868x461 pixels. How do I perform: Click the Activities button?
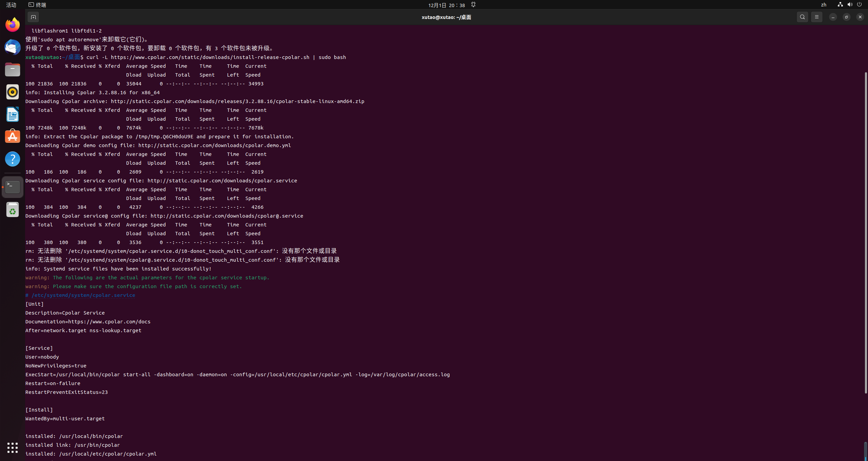click(x=11, y=5)
